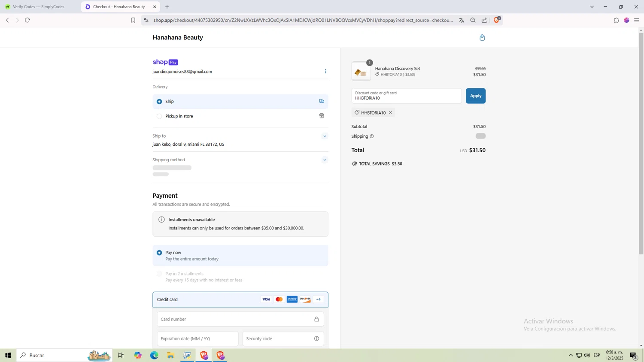Open a new browser tab
Image resolution: width=644 pixels, height=362 pixels.
pyautogui.click(x=167, y=7)
